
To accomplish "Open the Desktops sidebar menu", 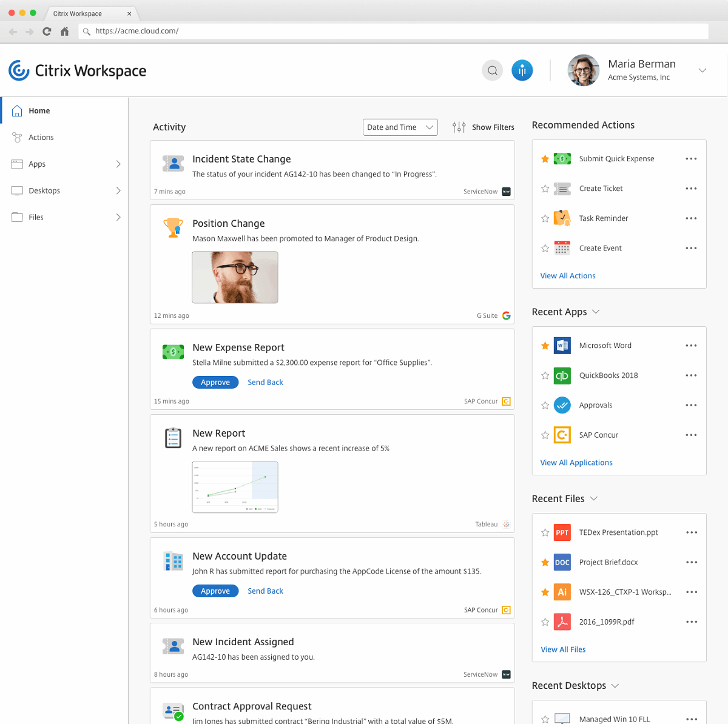I will tap(44, 190).
